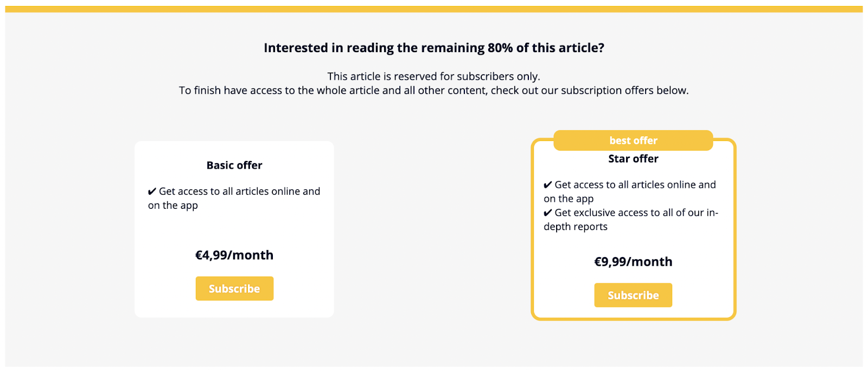Select the Basic offer card
The height and width of the screenshot is (371, 868).
point(234,229)
